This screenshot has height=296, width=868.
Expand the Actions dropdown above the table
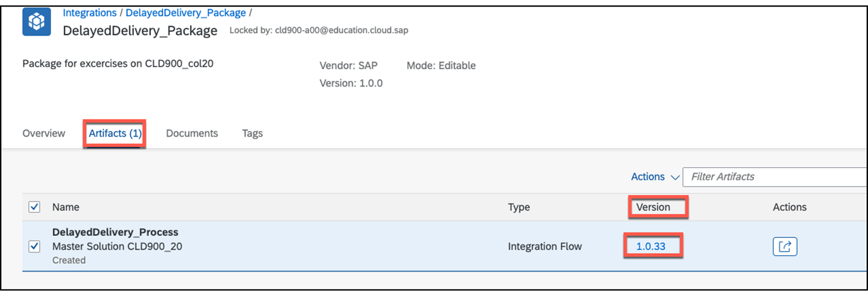click(x=655, y=177)
